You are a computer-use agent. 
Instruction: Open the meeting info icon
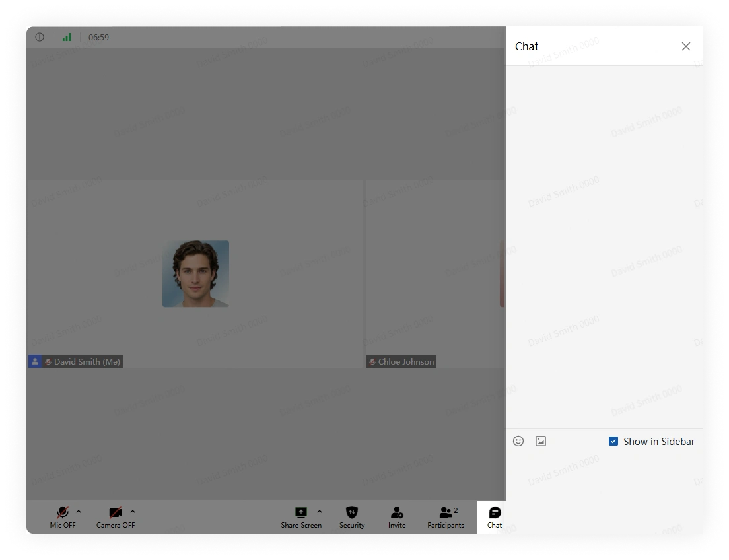click(x=40, y=37)
